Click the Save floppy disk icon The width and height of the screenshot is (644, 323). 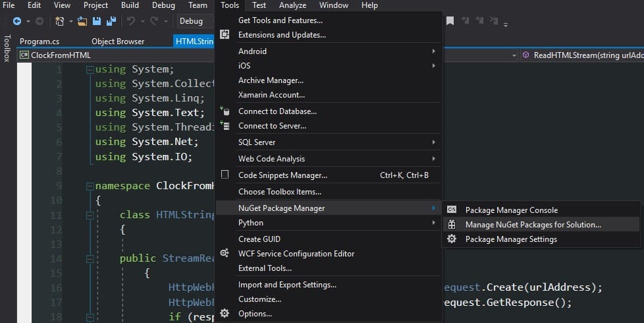point(97,21)
